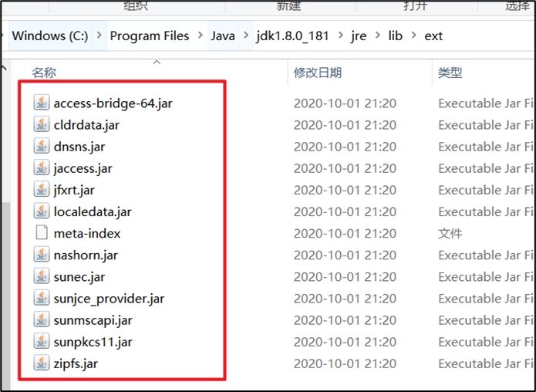The width and height of the screenshot is (536, 392).
Task: Click Executable Jar type of access-bridge-64.jar
Action: 486,103
